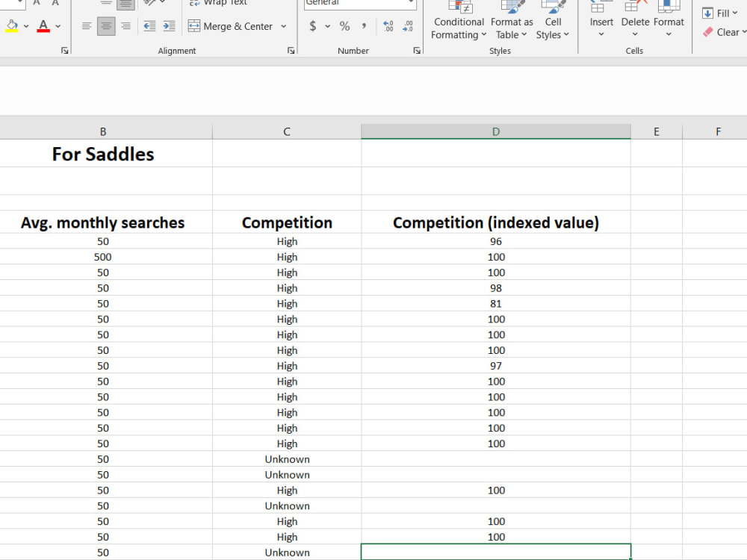This screenshot has width=747, height=560.
Task: Open Cell Styles gallery
Action: tap(553, 22)
